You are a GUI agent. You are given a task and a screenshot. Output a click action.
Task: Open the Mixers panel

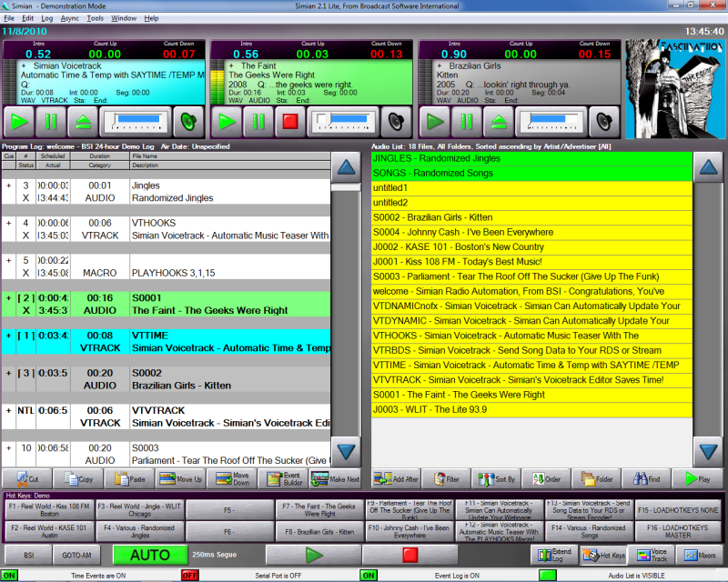pos(702,554)
